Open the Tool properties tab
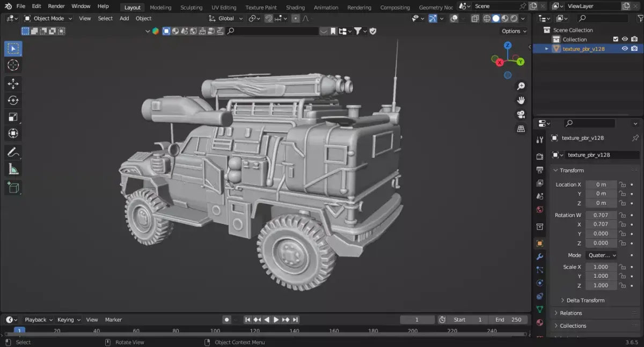 pyautogui.click(x=540, y=140)
